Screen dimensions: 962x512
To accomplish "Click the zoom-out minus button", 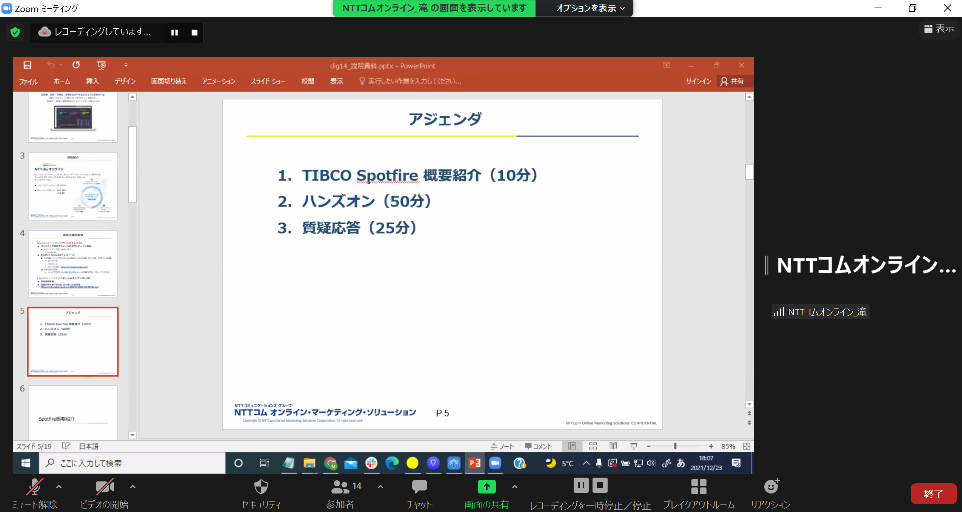I will point(648,446).
